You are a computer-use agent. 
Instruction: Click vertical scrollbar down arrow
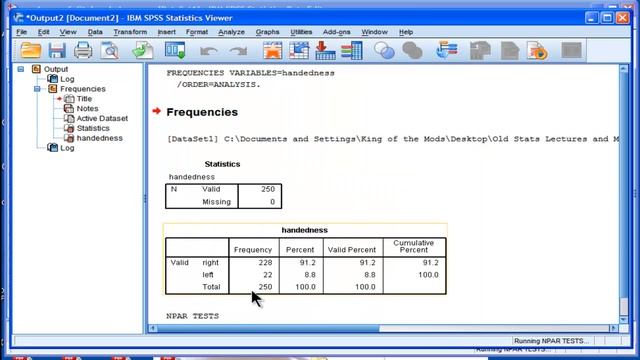pos(624,320)
